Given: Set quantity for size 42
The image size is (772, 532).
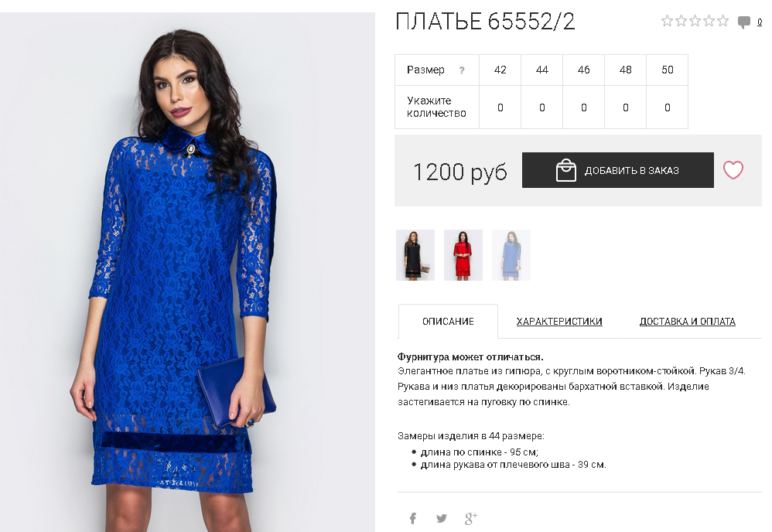Looking at the screenshot, I should 500,107.
